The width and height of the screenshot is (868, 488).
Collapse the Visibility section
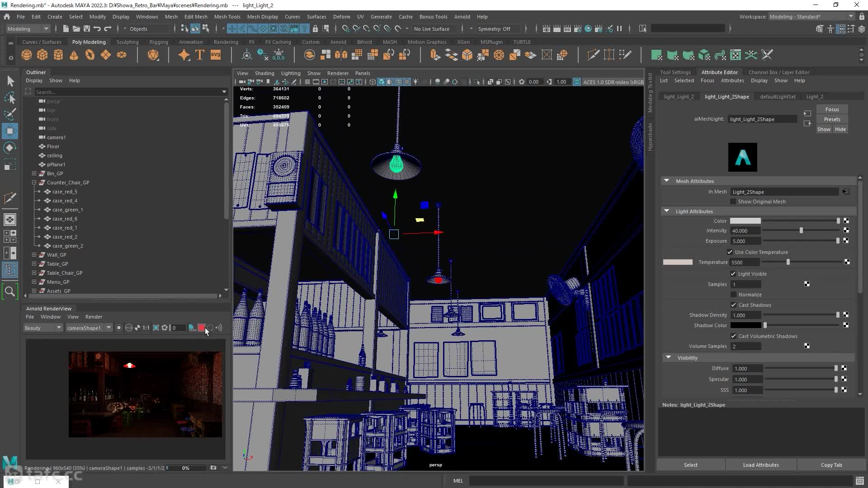[668, 357]
